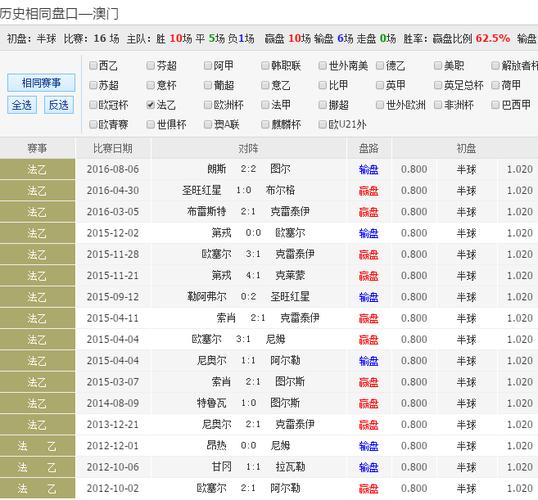This screenshot has height=500, width=538.
Task: Check the 苏超 checkbox
Action: (93, 85)
